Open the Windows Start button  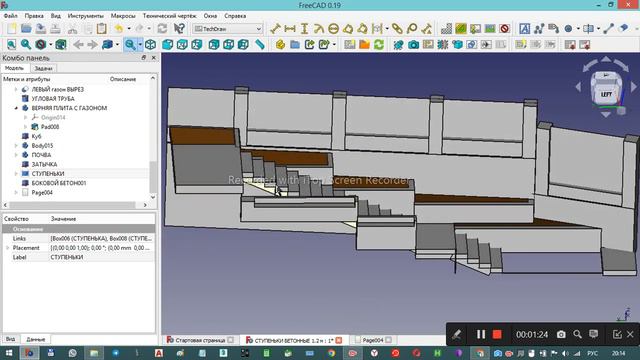pos(8,353)
